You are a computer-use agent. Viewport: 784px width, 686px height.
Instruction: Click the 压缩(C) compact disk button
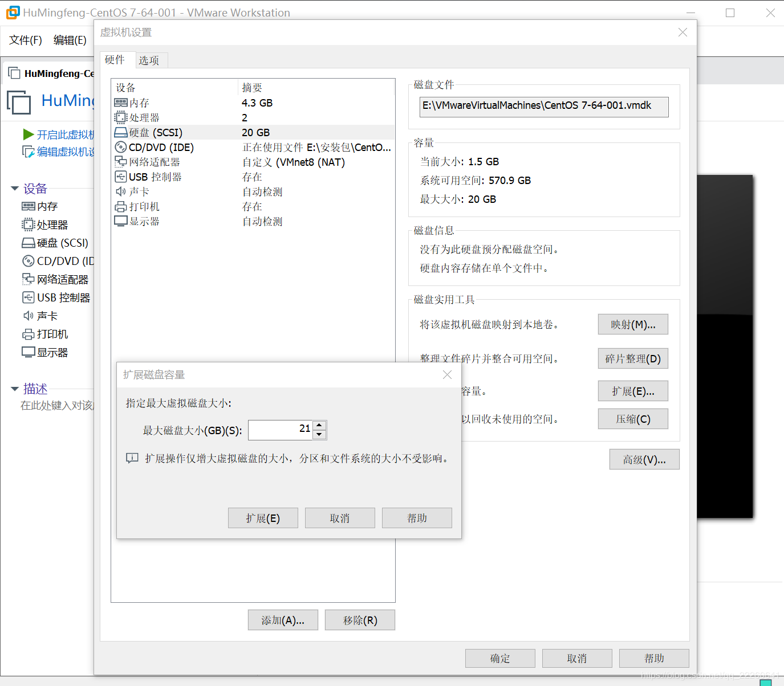(x=632, y=419)
